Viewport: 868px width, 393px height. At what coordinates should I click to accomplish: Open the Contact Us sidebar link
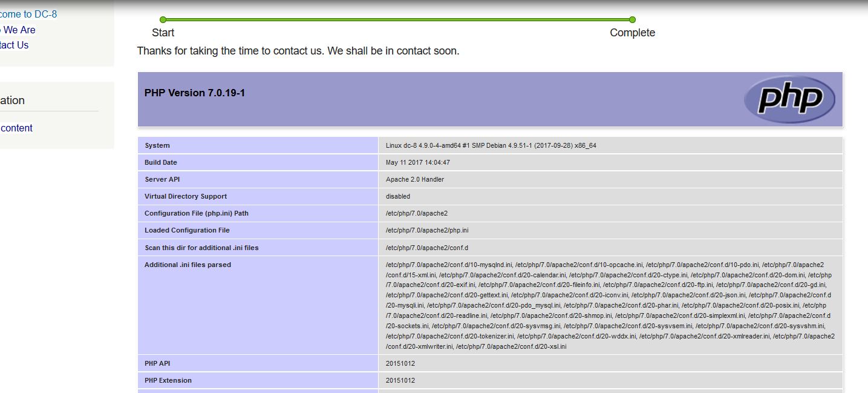pos(14,45)
